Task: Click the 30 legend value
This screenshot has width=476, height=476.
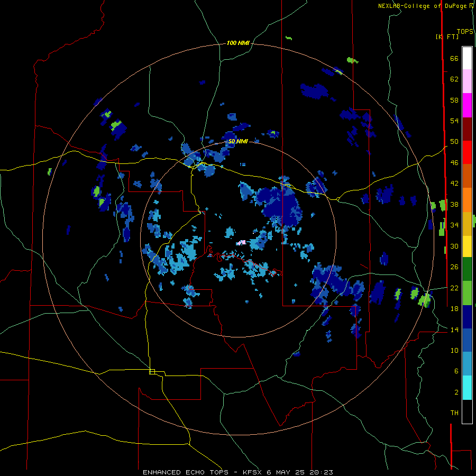Action: (454, 246)
